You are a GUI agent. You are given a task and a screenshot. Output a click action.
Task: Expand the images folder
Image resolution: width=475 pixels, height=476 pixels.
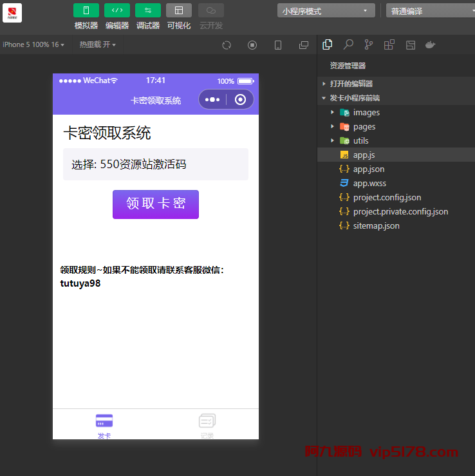(x=396, y=112)
